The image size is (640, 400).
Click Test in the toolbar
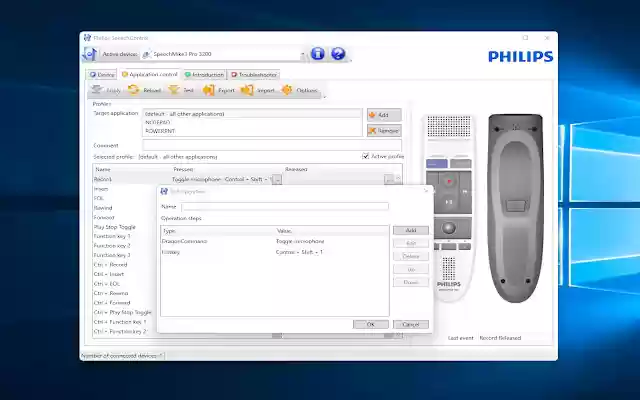(182, 90)
